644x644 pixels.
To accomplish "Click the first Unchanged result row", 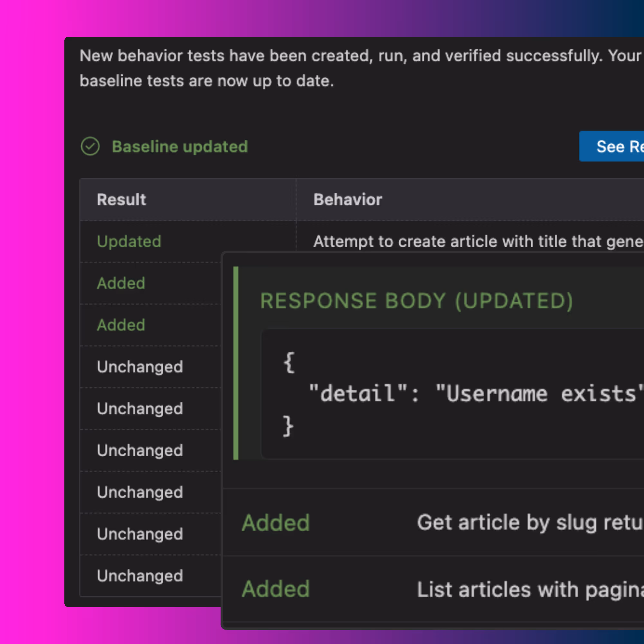I will point(140,367).
